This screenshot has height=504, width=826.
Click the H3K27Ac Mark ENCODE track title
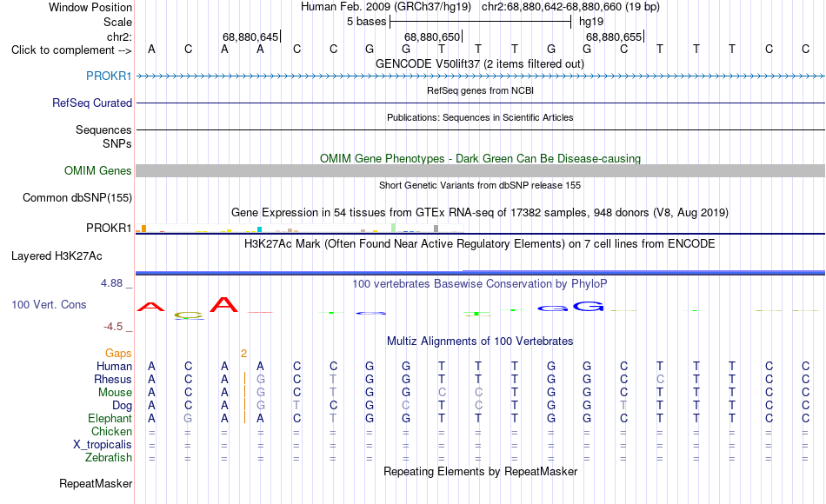(480, 244)
